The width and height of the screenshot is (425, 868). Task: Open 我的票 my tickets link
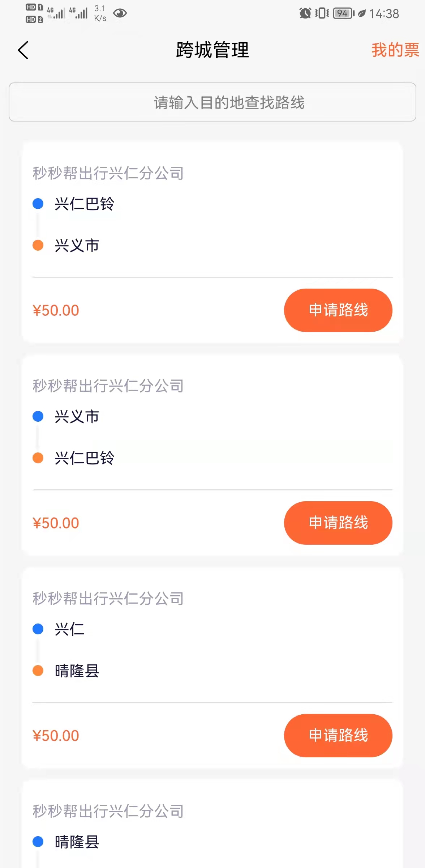(x=395, y=50)
